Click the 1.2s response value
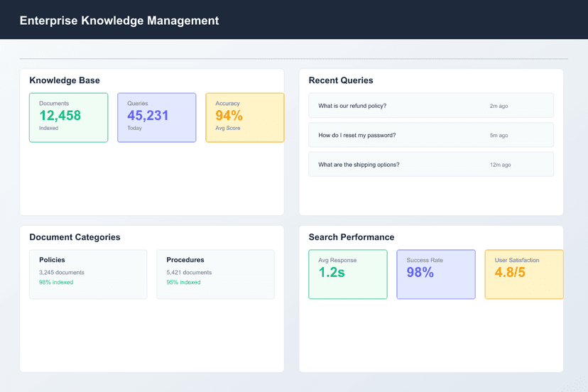Screen dimensions: 588x392 [332, 272]
